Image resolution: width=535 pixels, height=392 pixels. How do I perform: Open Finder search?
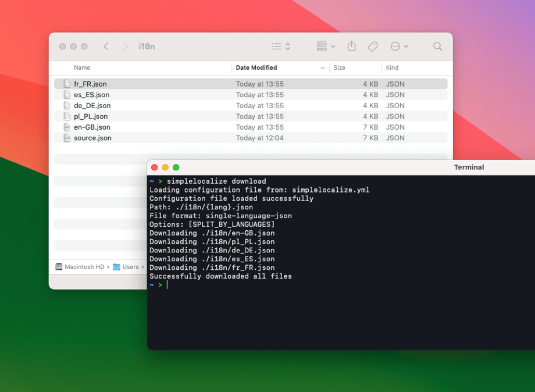pos(437,47)
